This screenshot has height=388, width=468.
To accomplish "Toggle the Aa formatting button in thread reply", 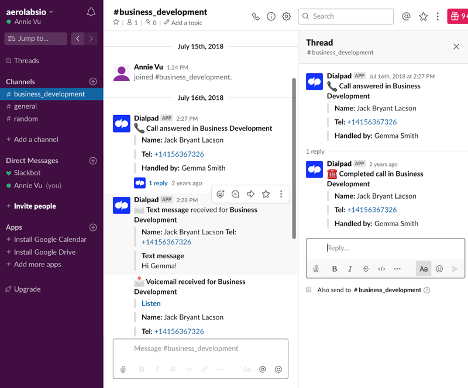I will click(x=423, y=269).
